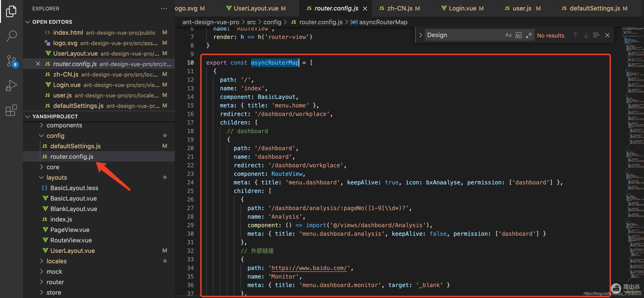644x298 pixels.
Task: Follow the https://www.baidu.com/ link in code
Action: [x=309, y=268]
